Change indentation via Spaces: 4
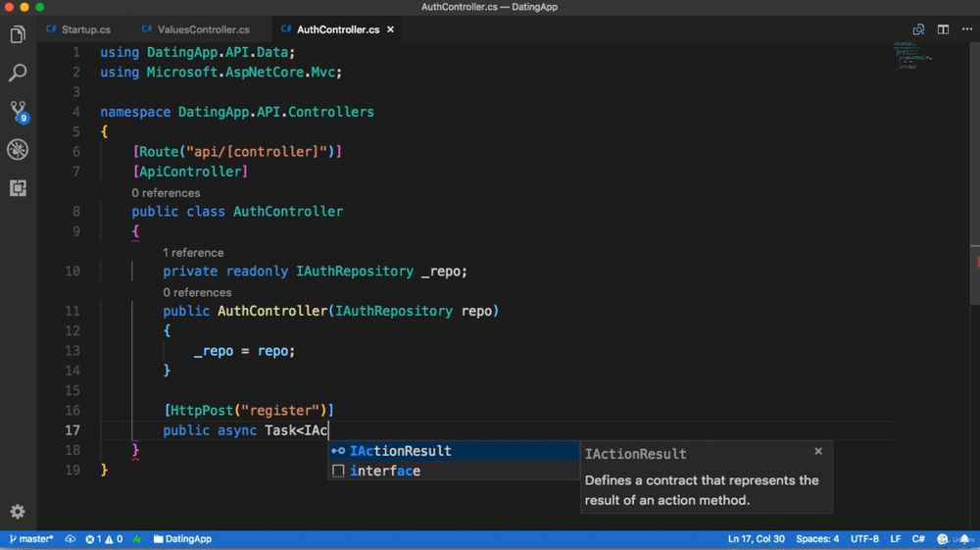 coord(817,539)
